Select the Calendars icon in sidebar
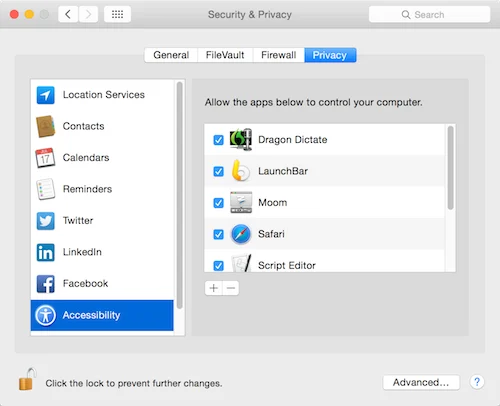500x406 pixels. click(45, 158)
